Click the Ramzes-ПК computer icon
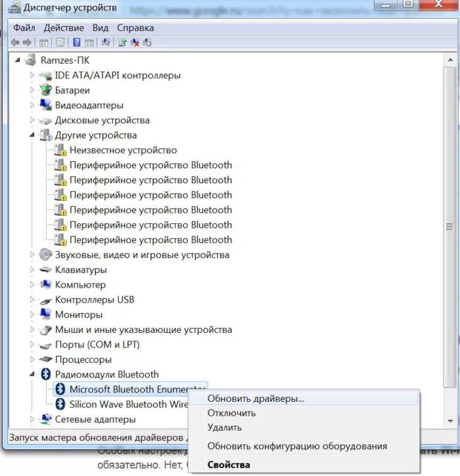 click(31, 60)
